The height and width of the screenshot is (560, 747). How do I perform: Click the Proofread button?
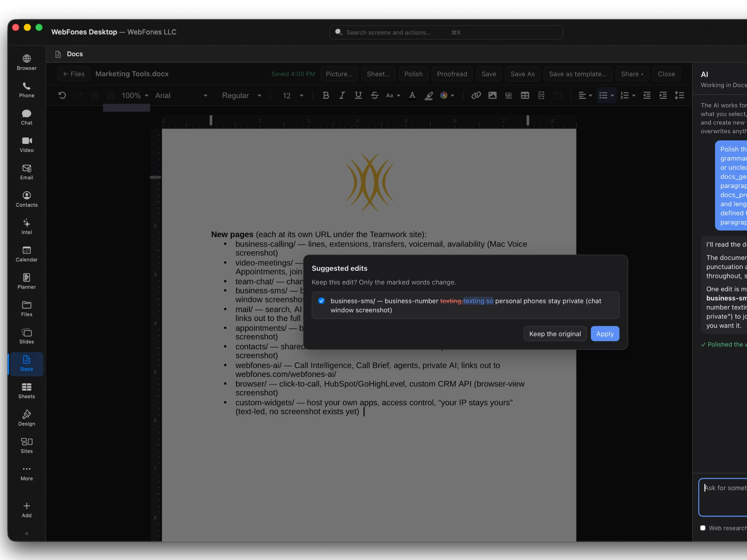click(x=452, y=74)
